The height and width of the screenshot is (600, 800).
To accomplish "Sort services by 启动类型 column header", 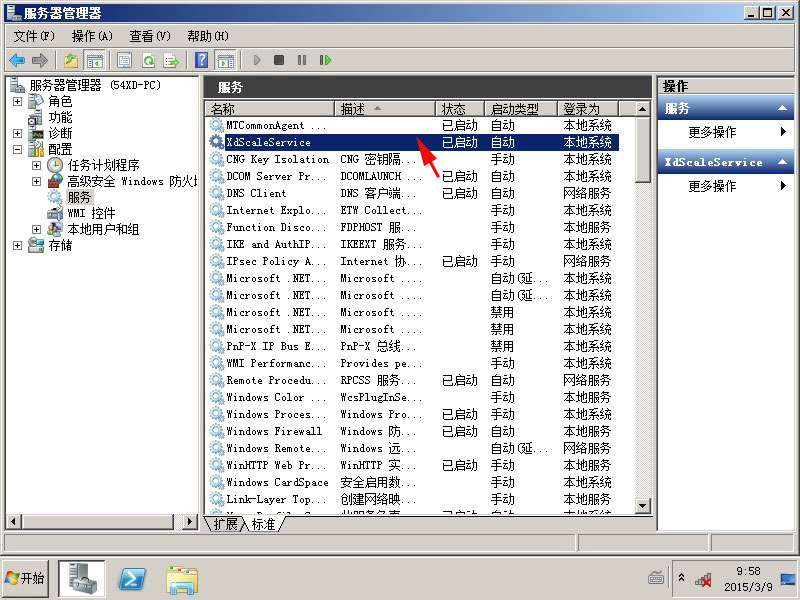I will tap(515, 108).
